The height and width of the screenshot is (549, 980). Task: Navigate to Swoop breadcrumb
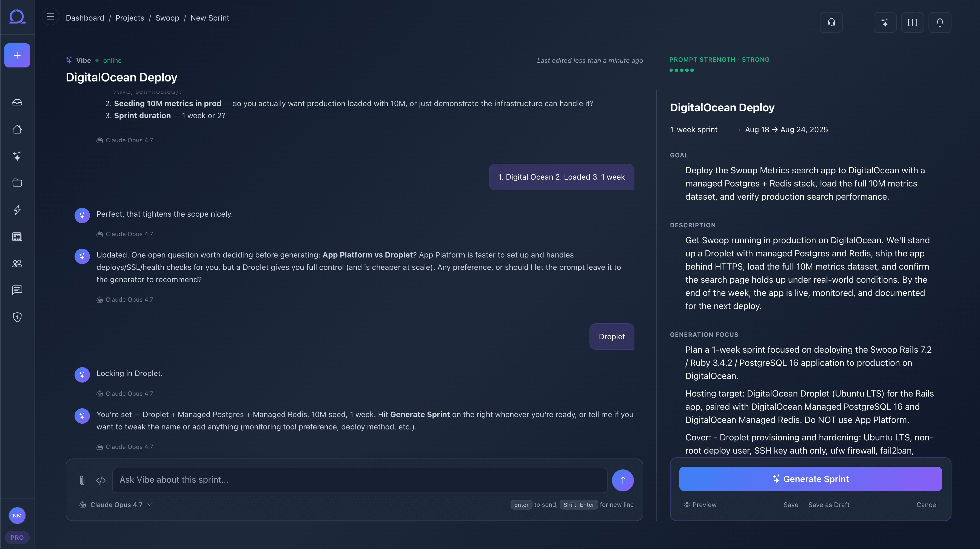point(167,18)
